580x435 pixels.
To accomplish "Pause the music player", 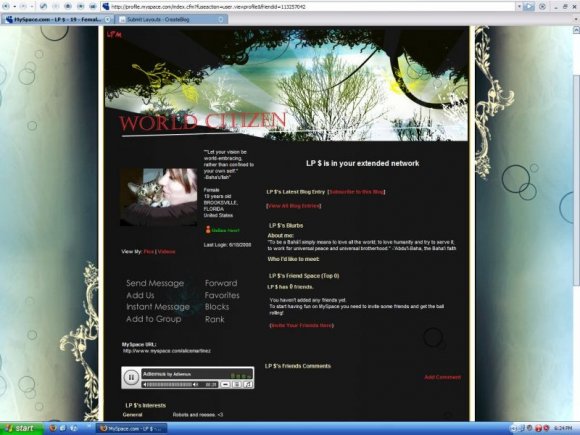I will tap(131, 377).
